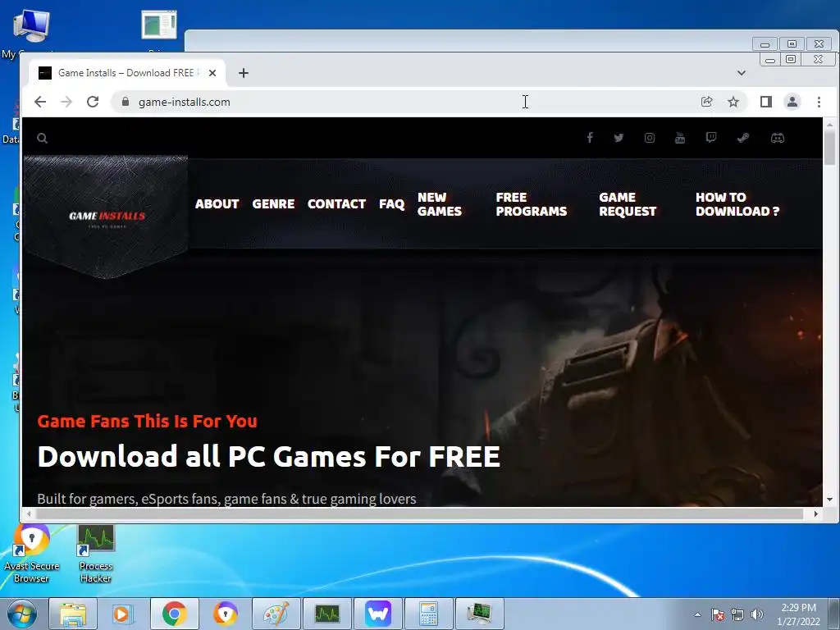Open Calculator from the taskbar
This screenshot has width=840, height=630.
429,614
